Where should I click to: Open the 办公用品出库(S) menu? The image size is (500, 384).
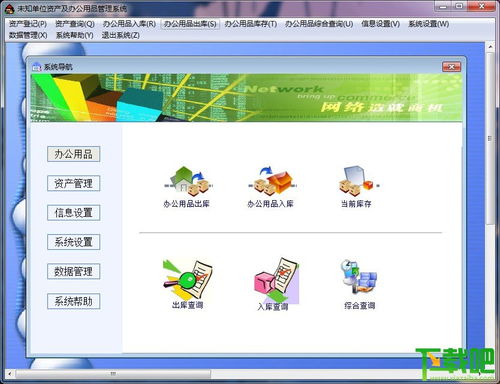click(x=190, y=24)
